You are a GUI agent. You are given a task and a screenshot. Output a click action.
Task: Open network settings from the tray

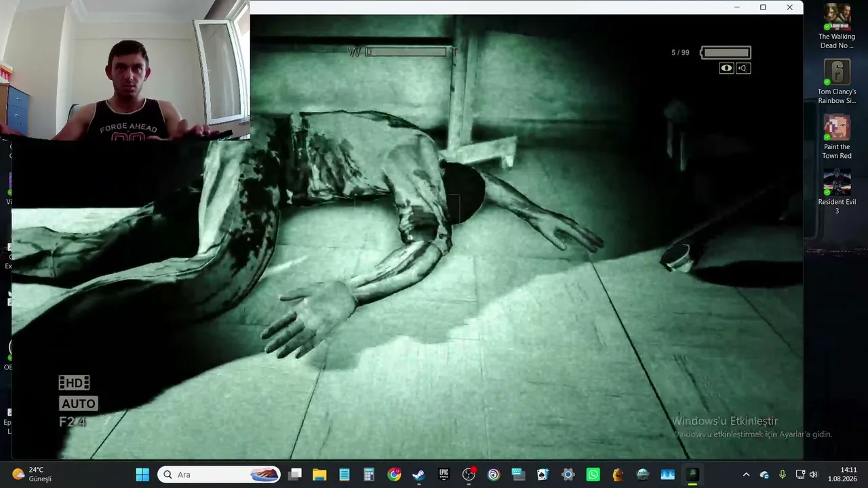click(x=800, y=474)
